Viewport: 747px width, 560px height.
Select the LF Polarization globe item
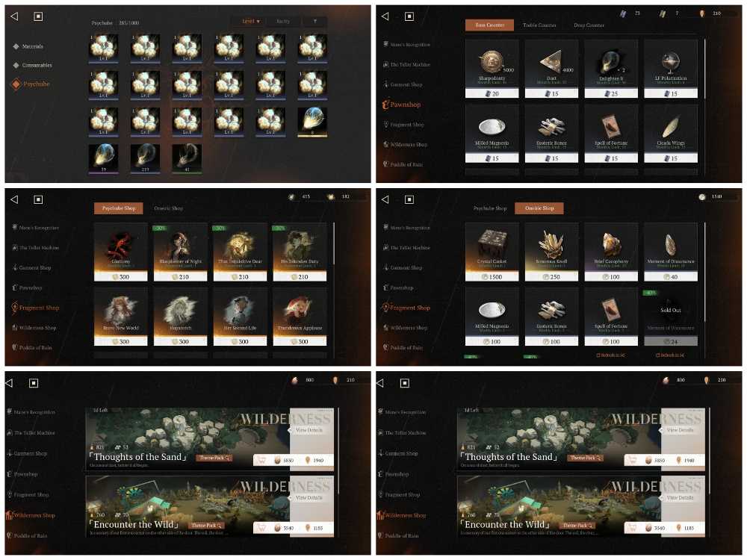670,69
